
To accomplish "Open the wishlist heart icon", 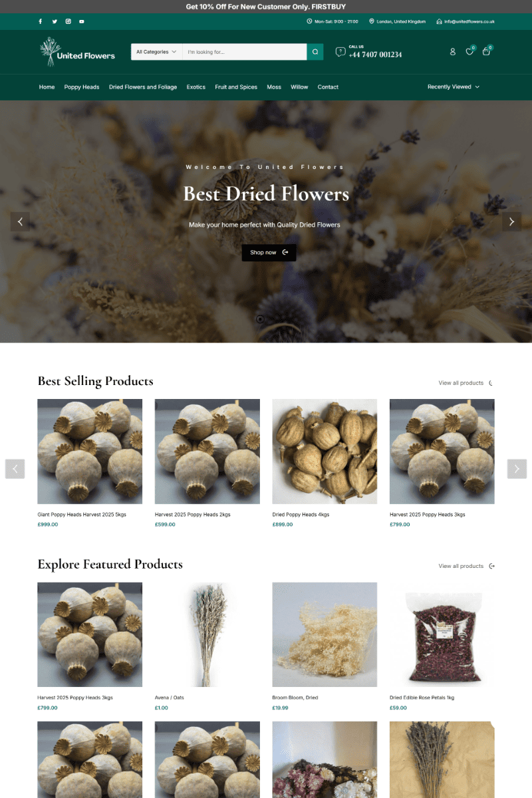I will (x=469, y=51).
